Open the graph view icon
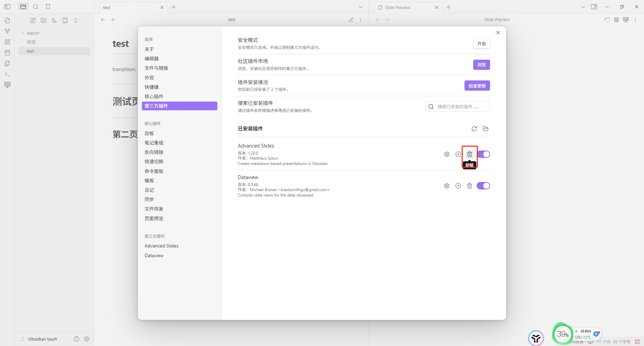This screenshot has height=346, width=644. 7,31
